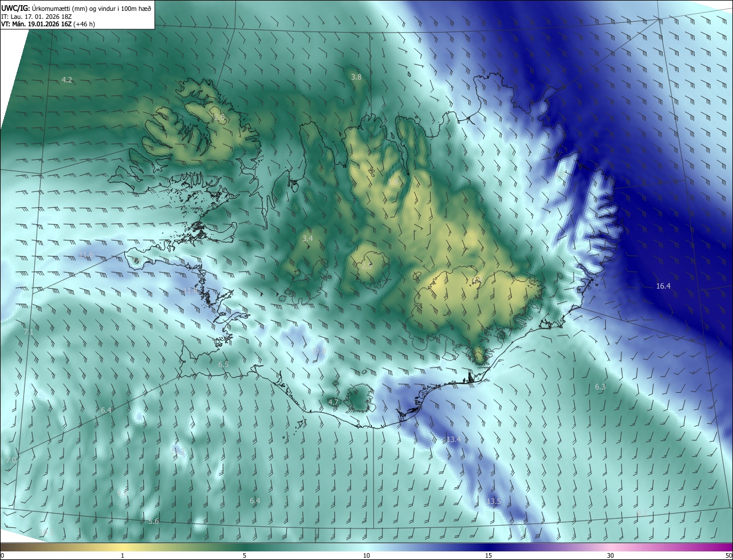Screen dimensions: 733x560
Task: Click the colorbar tick label 15
Action: [488, 555]
